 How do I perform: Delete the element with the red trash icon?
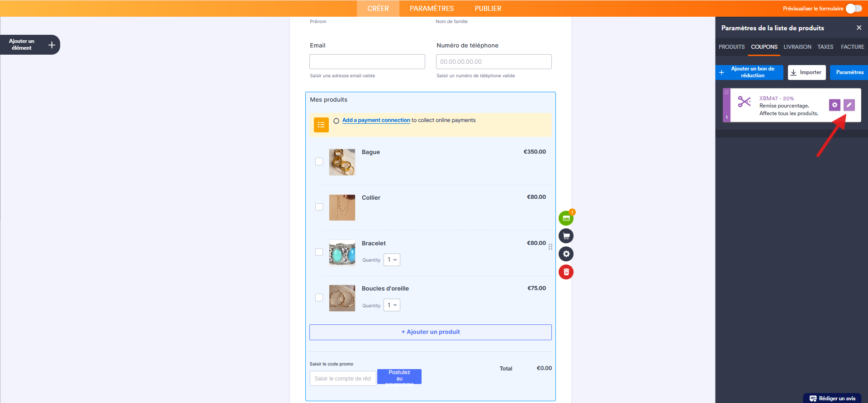point(566,272)
